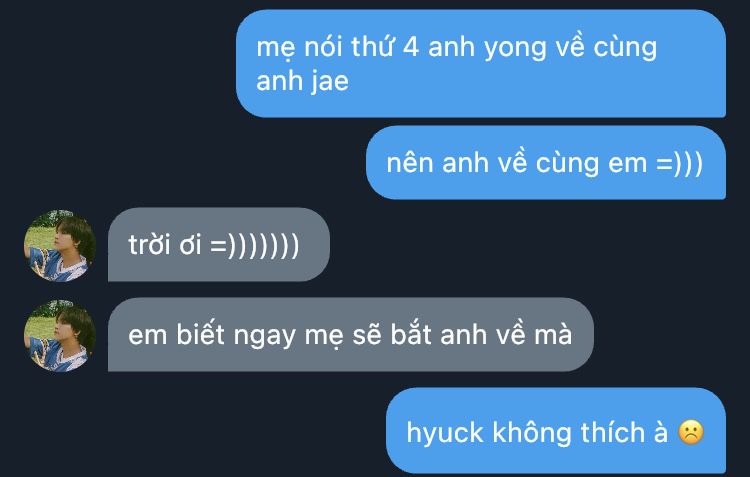Select the gray 'trời ơi =)))))))' bubble
Viewport: 750px width, 477px height.
[219, 244]
